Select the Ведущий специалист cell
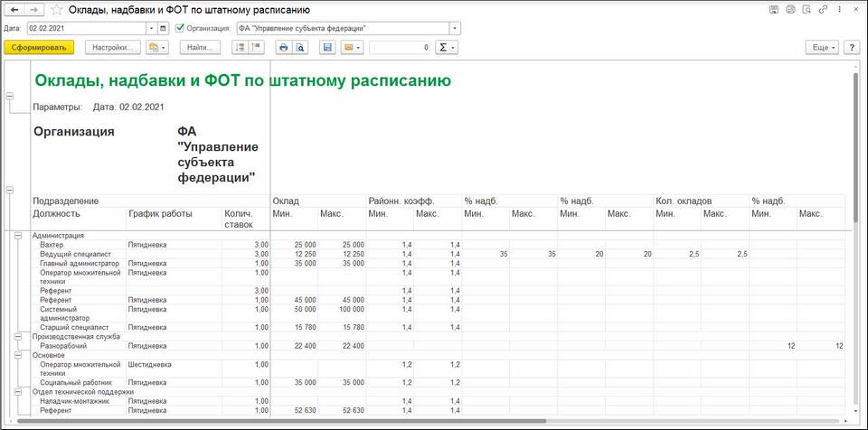 pos(78,254)
